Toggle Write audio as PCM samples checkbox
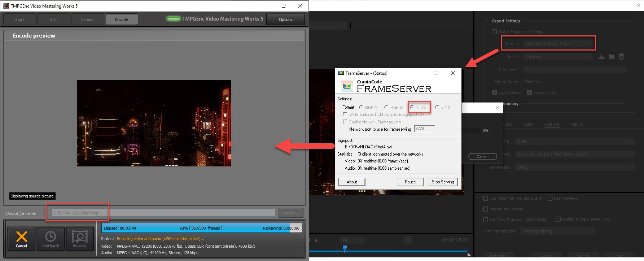 345,114
